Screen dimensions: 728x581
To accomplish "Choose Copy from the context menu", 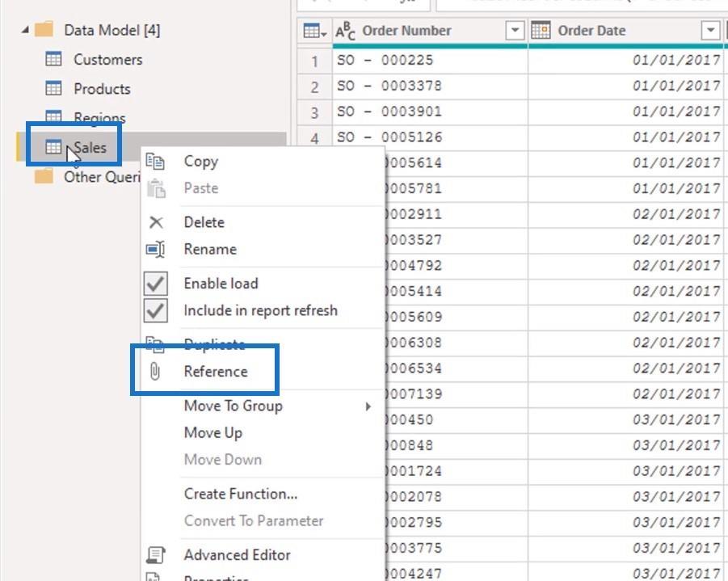I will [200, 161].
